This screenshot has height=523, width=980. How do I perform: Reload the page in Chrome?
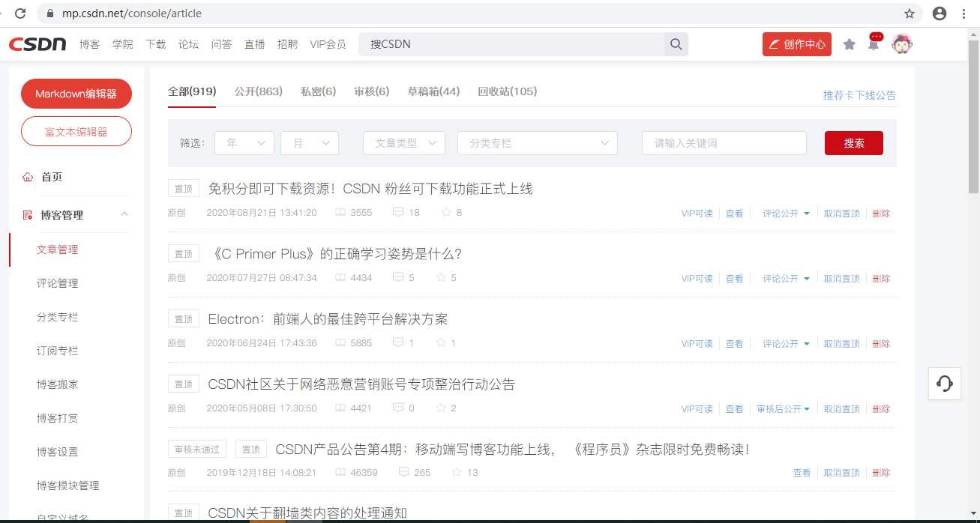click(x=20, y=13)
